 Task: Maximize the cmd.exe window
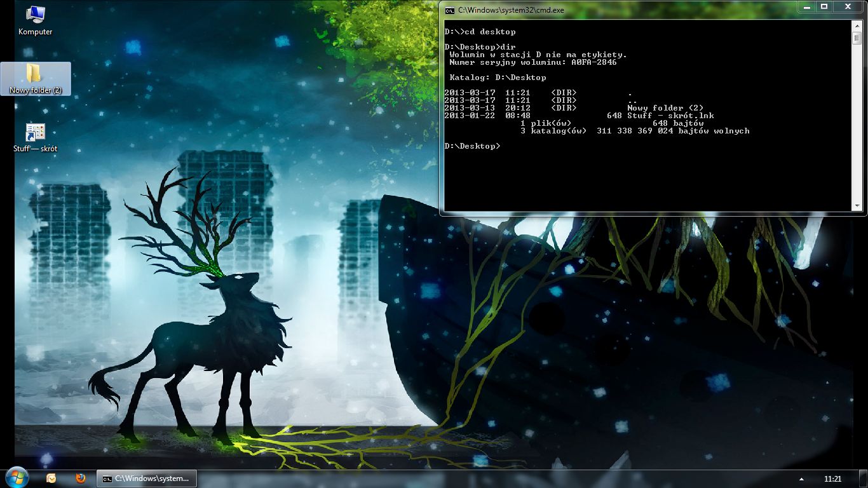coord(824,6)
